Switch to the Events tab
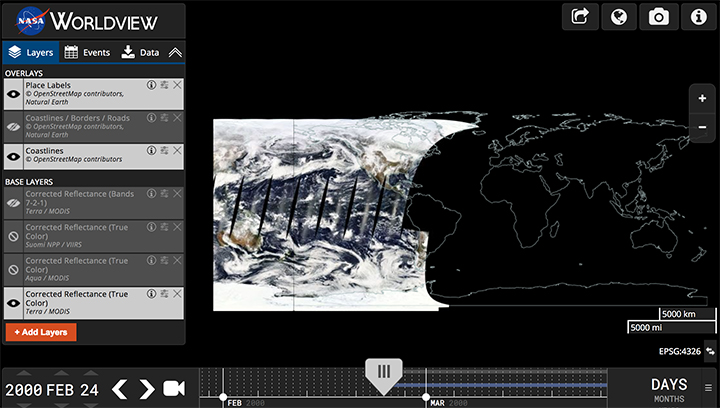 coord(87,52)
